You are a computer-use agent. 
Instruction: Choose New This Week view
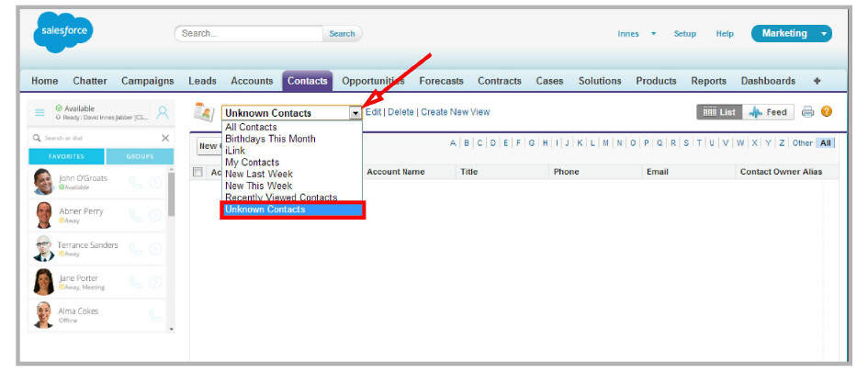coord(258,186)
